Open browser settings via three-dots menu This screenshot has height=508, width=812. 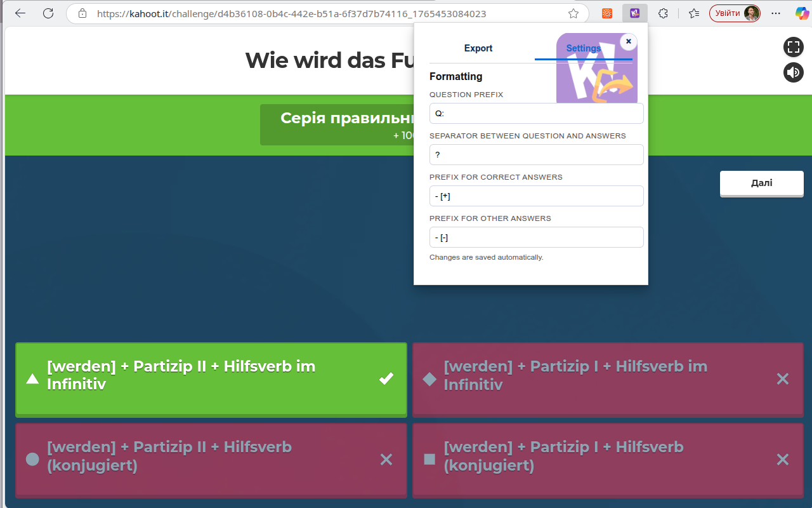click(775, 13)
